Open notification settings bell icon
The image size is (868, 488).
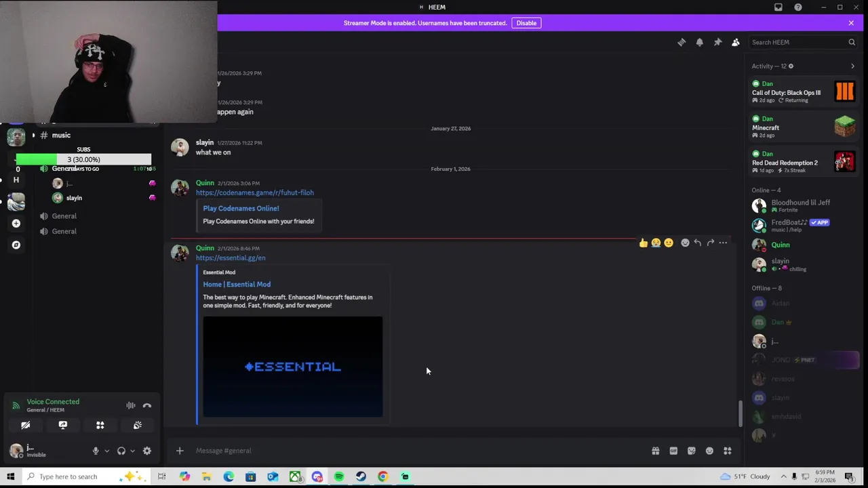pyautogui.click(x=700, y=42)
